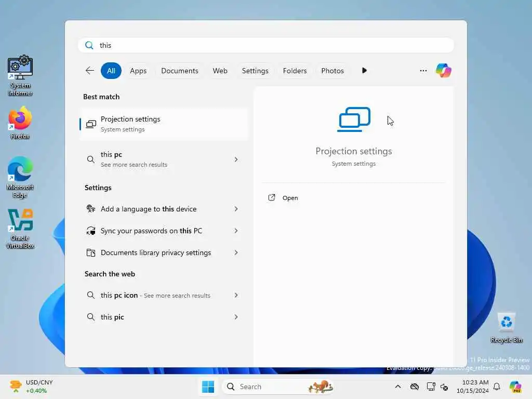Open 'Add a language to this device'

point(164,209)
